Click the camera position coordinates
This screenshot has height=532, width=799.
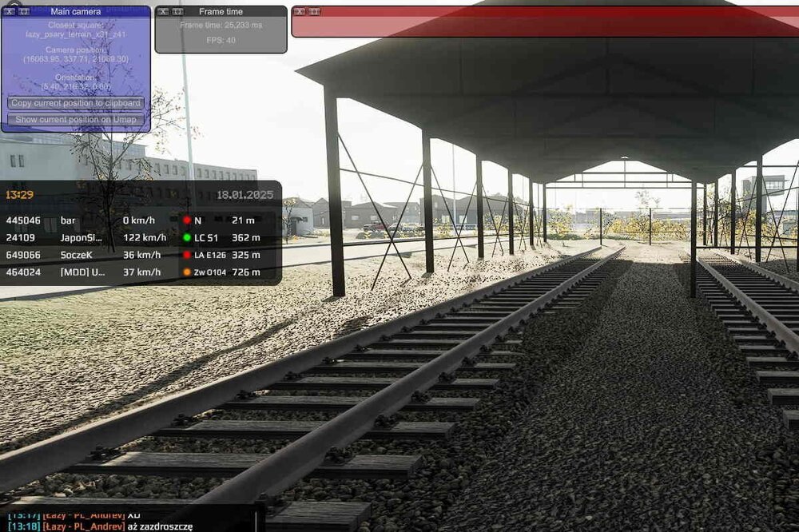pos(76,59)
